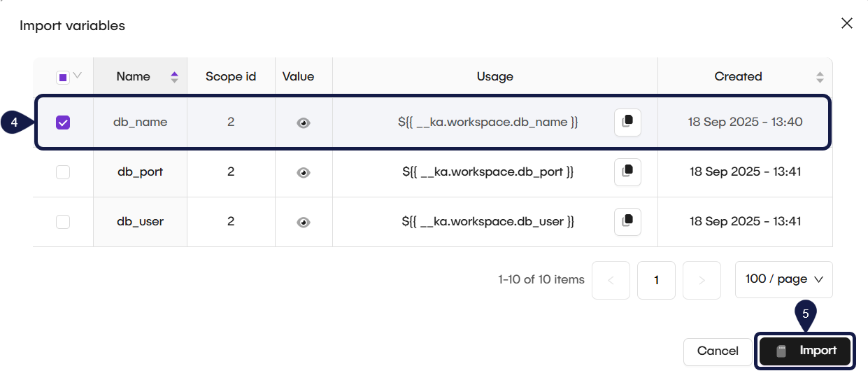Reveal the db_user value with eye icon

pos(304,222)
